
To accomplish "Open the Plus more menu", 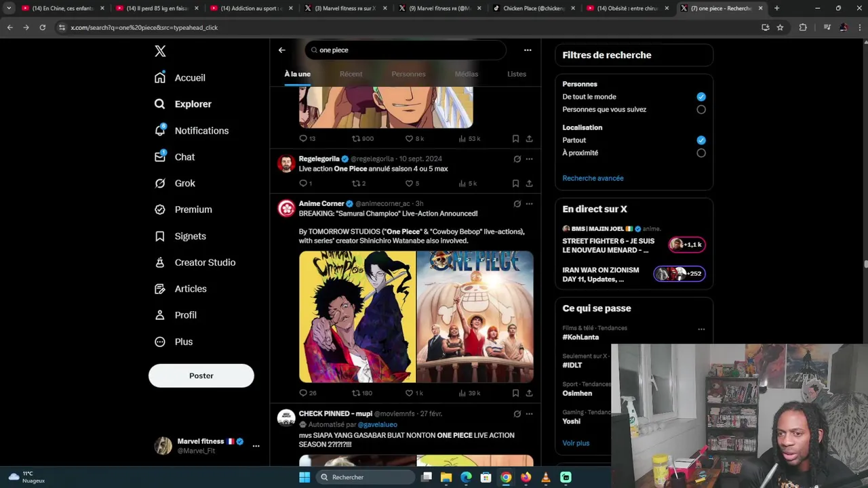I will click(174, 342).
